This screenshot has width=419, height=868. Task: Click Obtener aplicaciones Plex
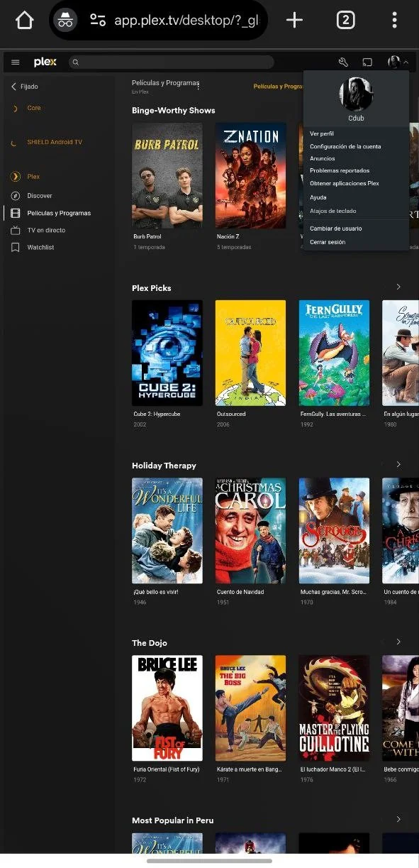pyautogui.click(x=345, y=183)
